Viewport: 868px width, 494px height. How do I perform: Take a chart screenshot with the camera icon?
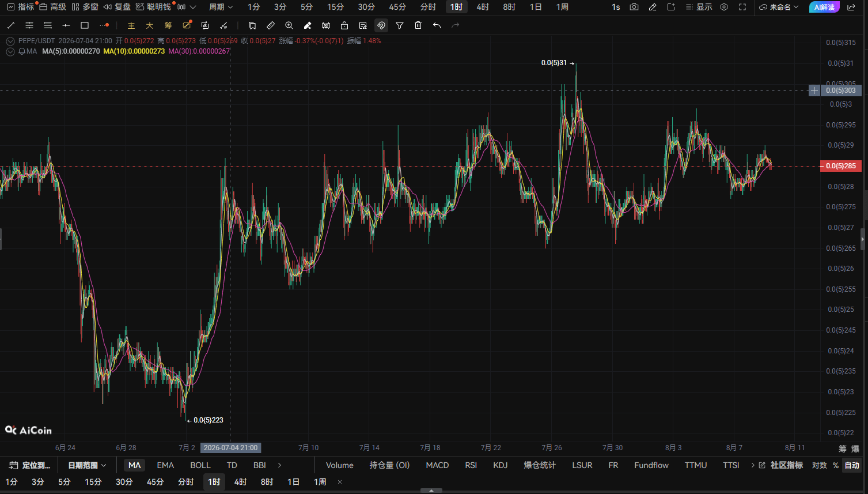tap(634, 7)
